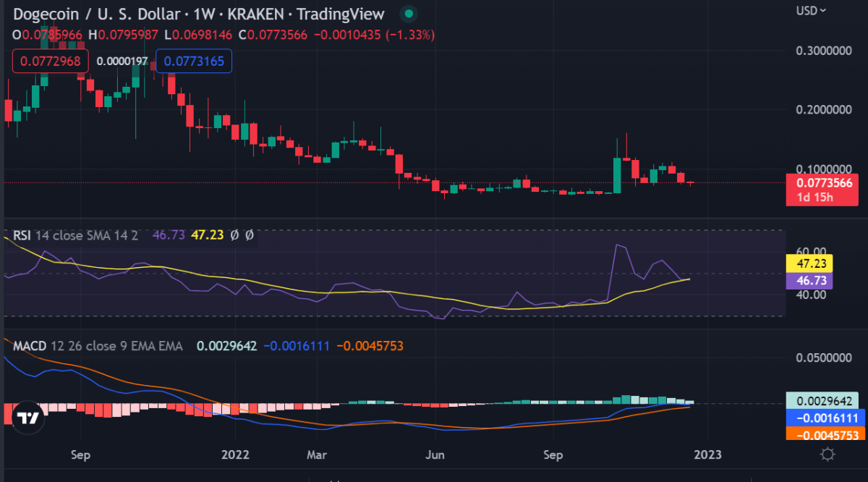Viewport: 868px width, 482px height.
Task: Click the Jun label on time axis
Action: click(435, 454)
